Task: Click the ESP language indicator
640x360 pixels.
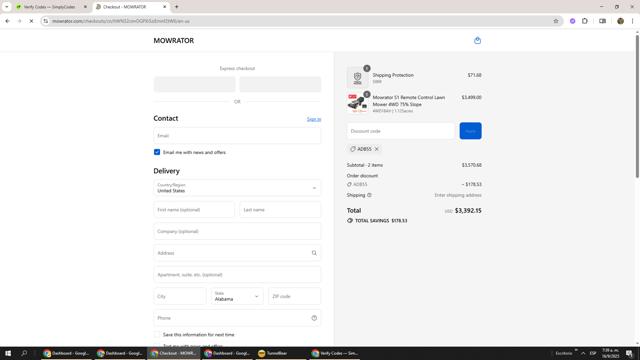Action: (x=593, y=353)
